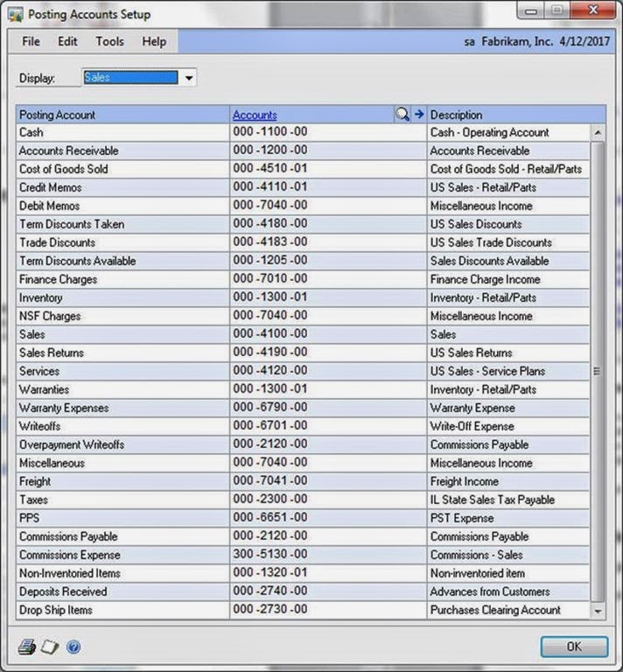Open the Tools menu
The width and height of the screenshot is (623, 672).
[109, 41]
